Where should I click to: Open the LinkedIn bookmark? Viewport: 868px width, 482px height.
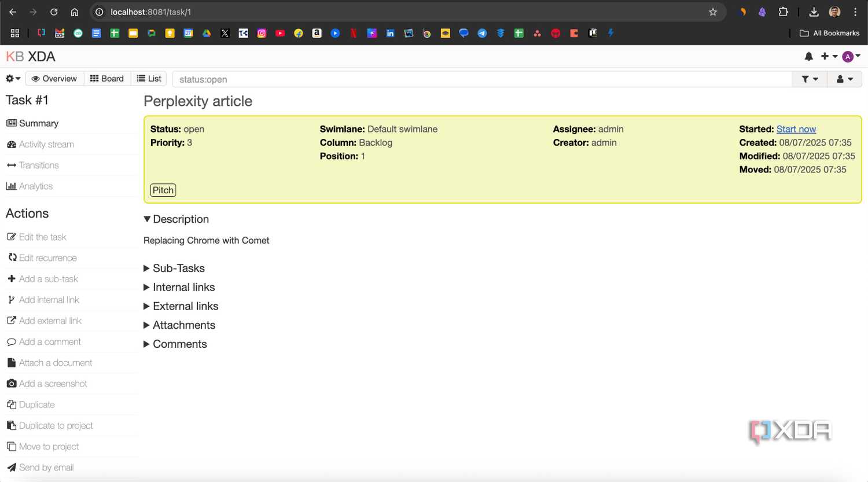pyautogui.click(x=390, y=33)
